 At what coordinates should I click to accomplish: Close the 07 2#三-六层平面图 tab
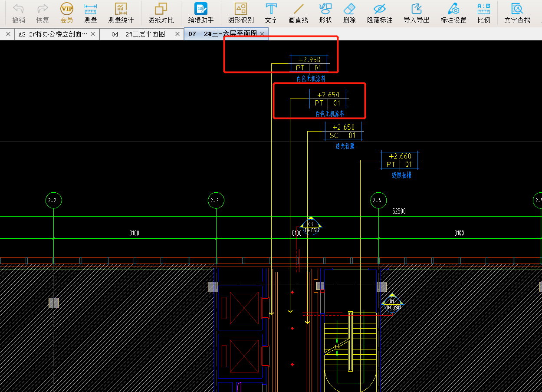click(x=262, y=34)
